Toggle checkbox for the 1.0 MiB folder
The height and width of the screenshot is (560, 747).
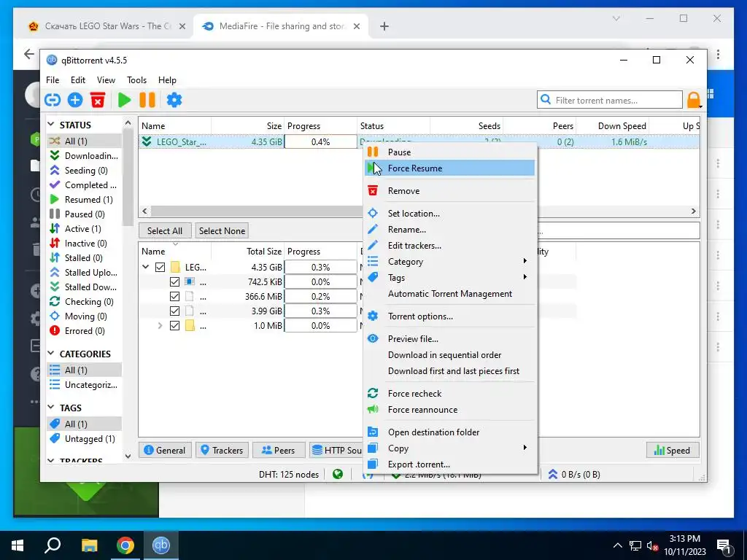[174, 326]
